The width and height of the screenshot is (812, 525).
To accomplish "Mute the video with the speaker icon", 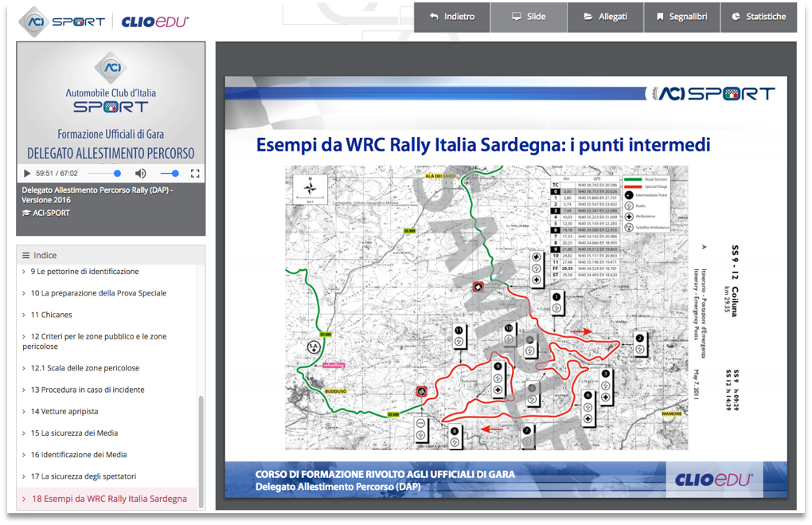I will click(140, 173).
